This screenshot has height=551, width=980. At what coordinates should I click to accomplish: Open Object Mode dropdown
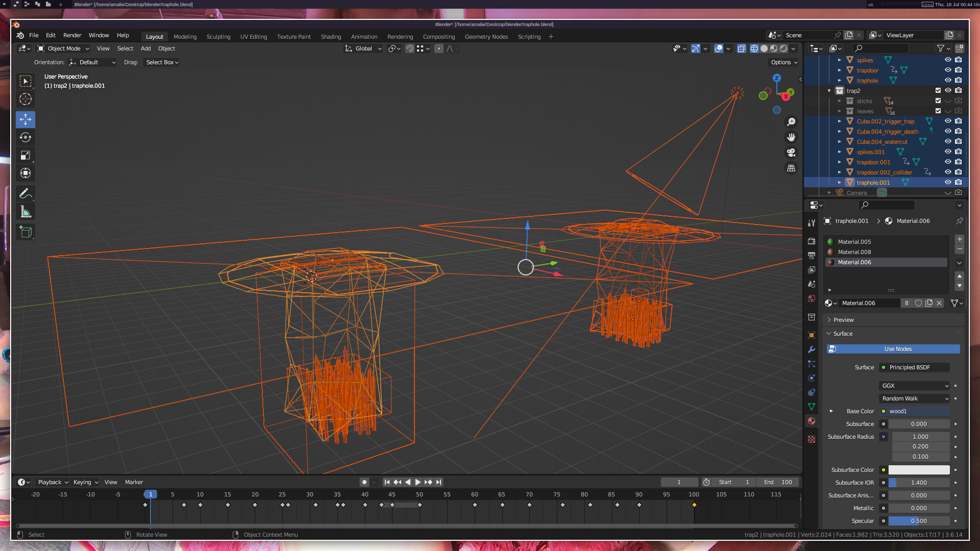pyautogui.click(x=63, y=48)
